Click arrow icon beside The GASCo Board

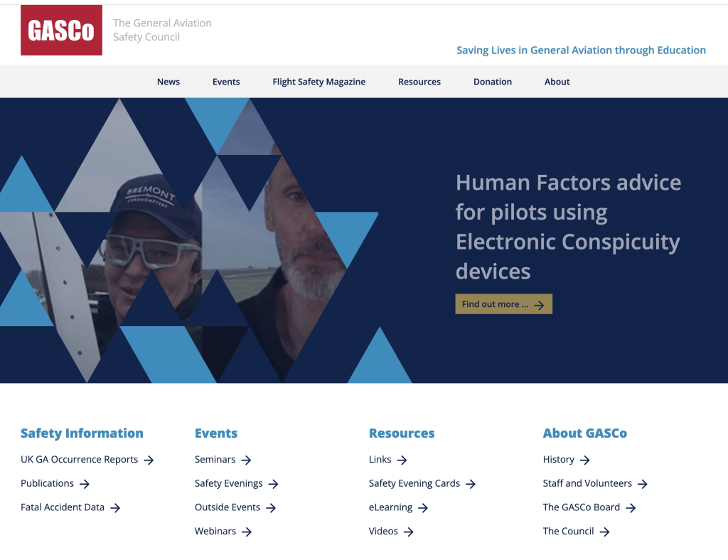click(631, 508)
